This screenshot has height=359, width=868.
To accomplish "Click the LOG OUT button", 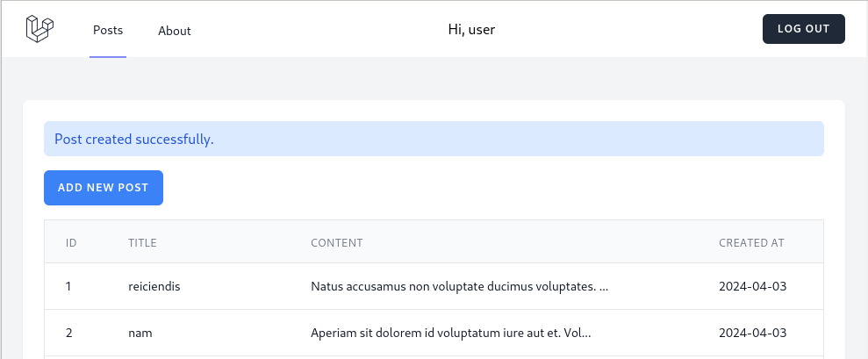I will 804,29.
